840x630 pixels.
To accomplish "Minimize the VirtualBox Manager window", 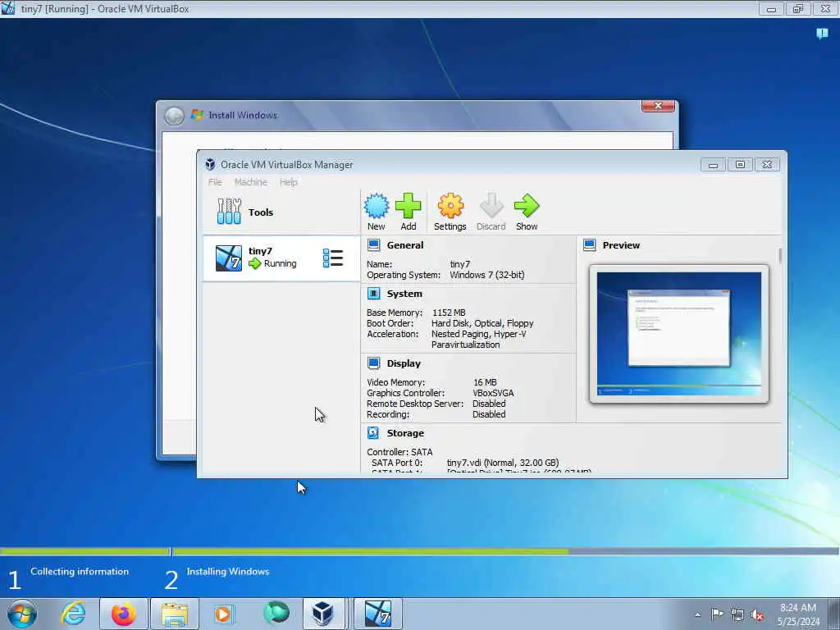I will pyautogui.click(x=713, y=165).
